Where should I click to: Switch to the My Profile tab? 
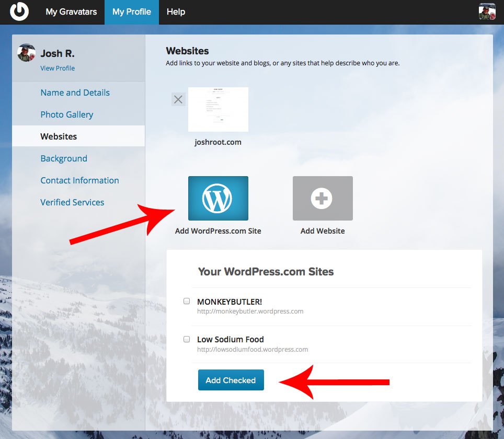coord(132,12)
